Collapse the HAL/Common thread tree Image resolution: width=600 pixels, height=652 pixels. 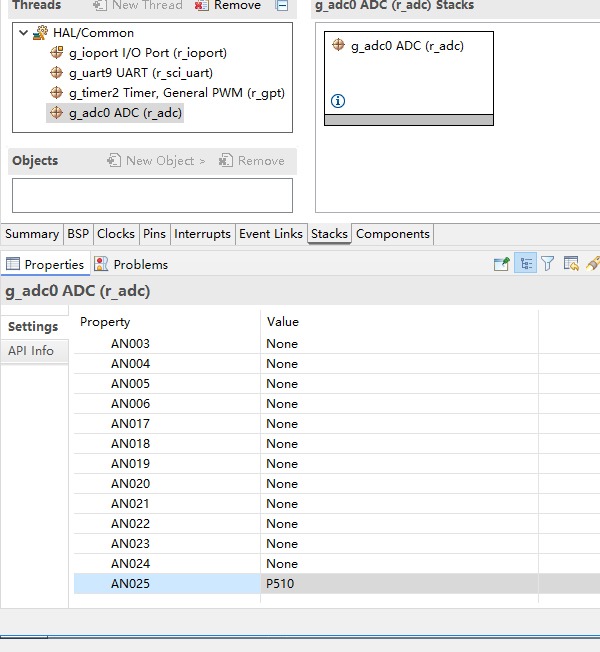click(x=24, y=33)
